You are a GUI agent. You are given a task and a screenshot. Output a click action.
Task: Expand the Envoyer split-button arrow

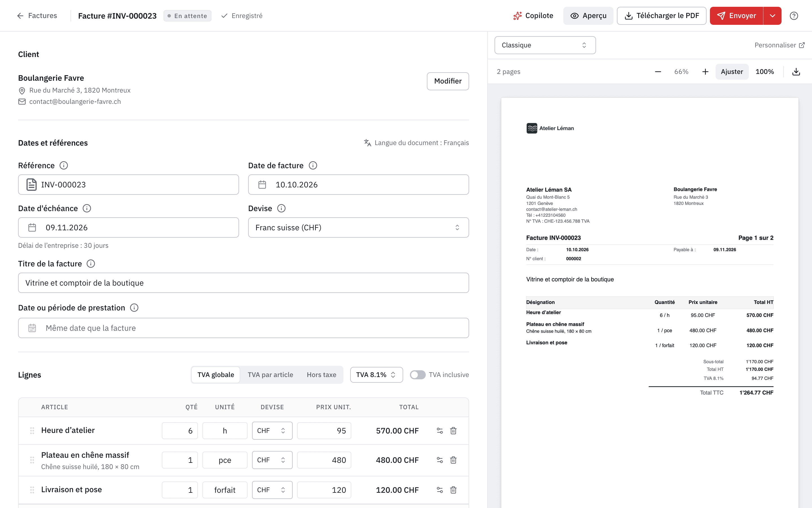click(x=773, y=16)
